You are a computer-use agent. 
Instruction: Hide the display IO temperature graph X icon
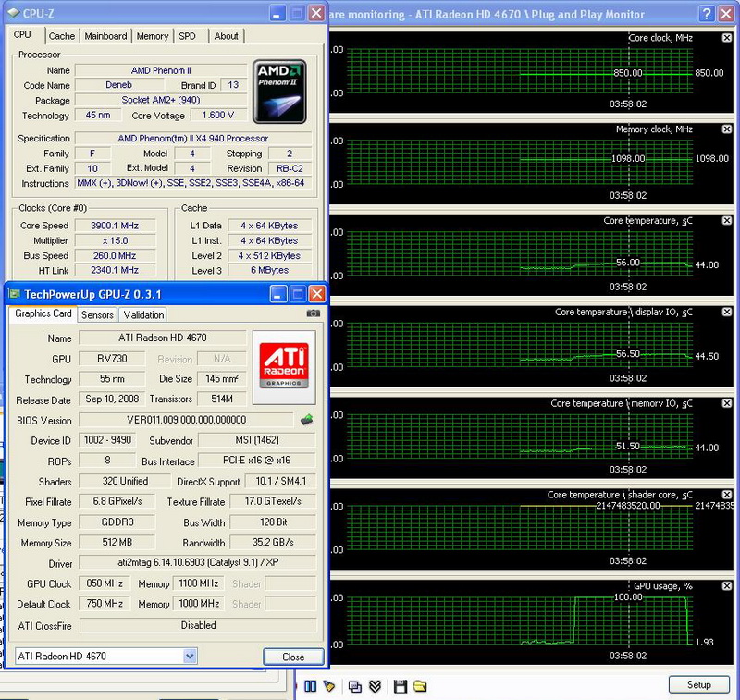click(727, 312)
